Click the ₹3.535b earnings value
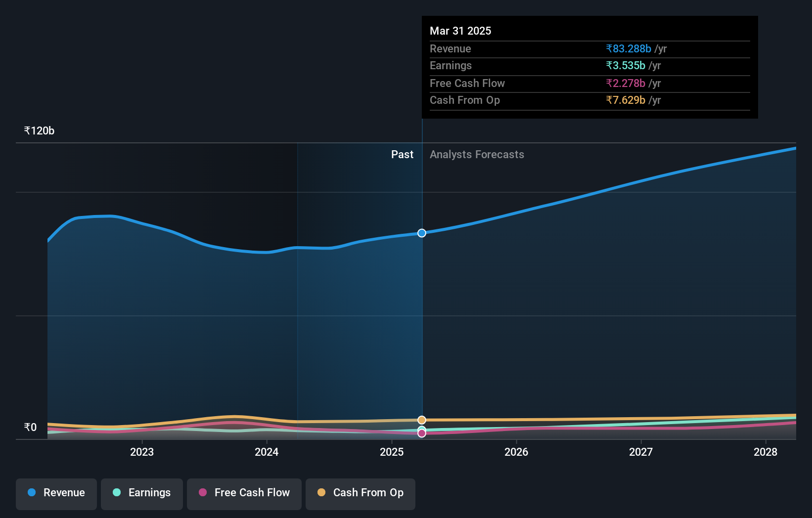The width and height of the screenshot is (812, 518). pos(626,65)
